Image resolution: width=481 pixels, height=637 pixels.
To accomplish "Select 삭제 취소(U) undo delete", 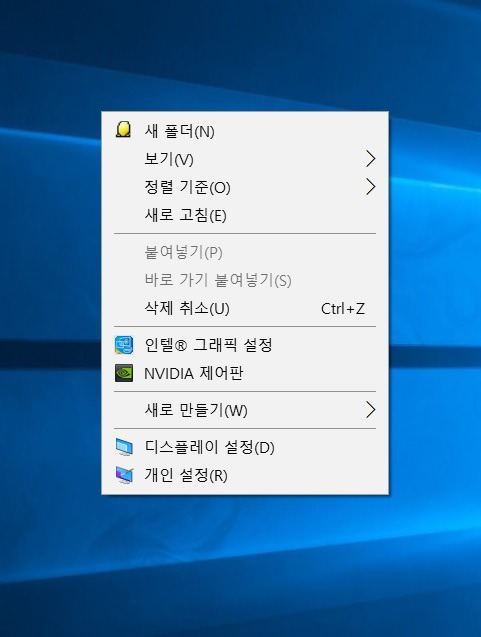I will pyautogui.click(x=245, y=308).
